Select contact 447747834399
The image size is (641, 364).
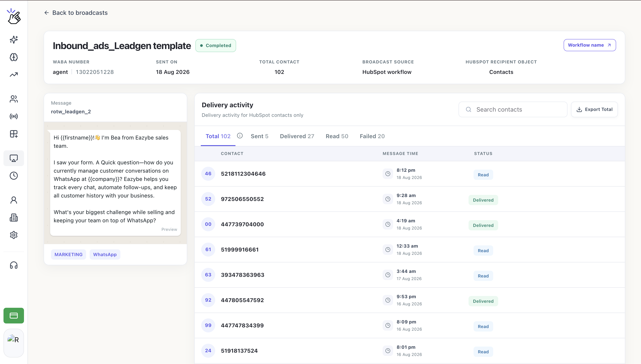(242, 325)
